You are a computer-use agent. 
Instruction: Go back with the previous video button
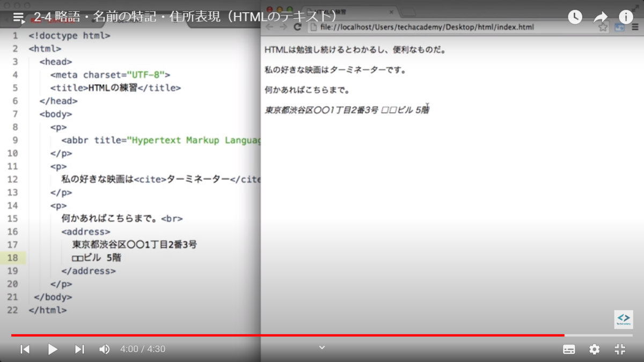25,349
